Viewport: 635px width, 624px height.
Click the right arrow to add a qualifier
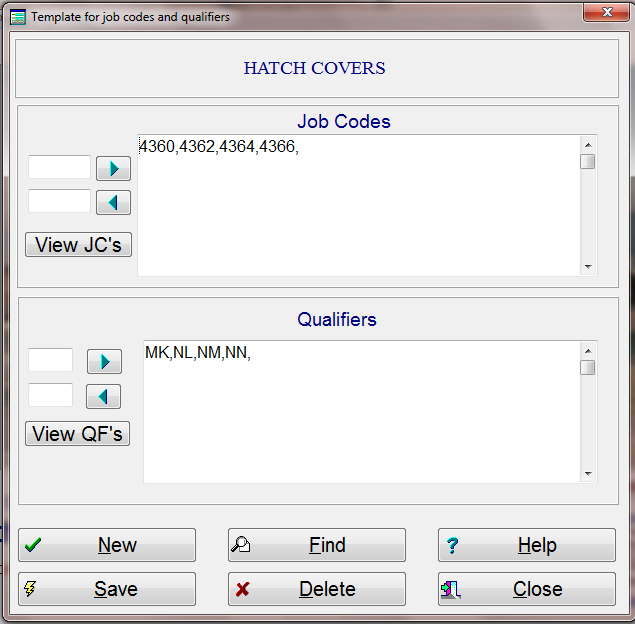104,361
